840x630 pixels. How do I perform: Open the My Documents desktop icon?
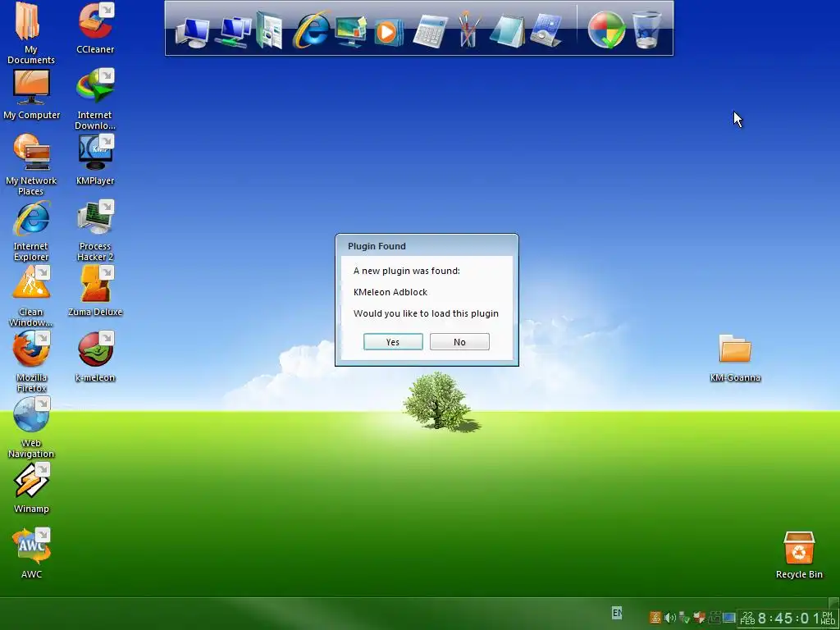tap(30, 33)
